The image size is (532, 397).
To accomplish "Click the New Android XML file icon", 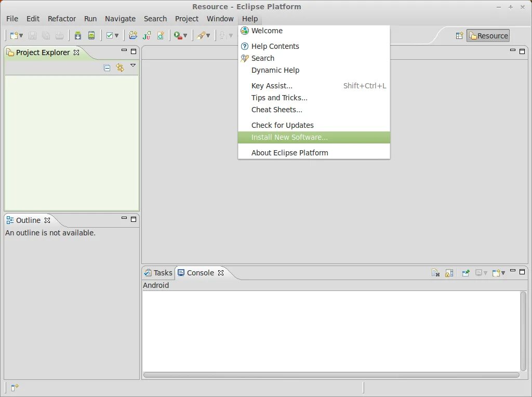I will tap(161, 35).
